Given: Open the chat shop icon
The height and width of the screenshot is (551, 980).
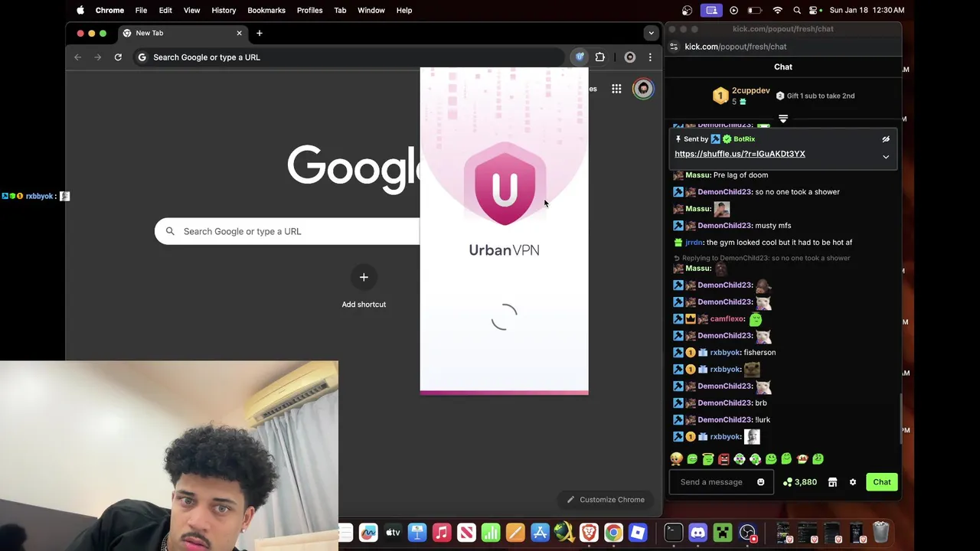Looking at the screenshot, I should point(832,482).
